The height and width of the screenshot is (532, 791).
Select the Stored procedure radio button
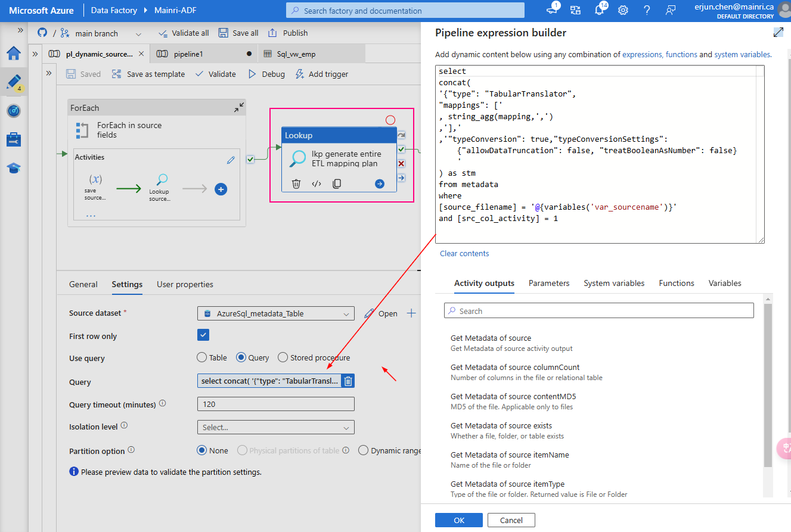pyautogui.click(x=282, y=357)
